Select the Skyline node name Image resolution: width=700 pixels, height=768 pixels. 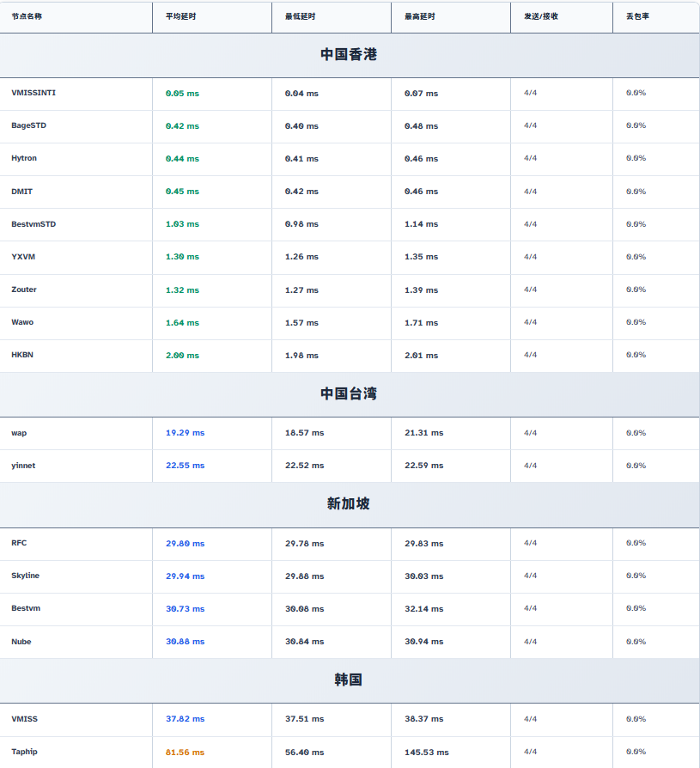[26, 576]
